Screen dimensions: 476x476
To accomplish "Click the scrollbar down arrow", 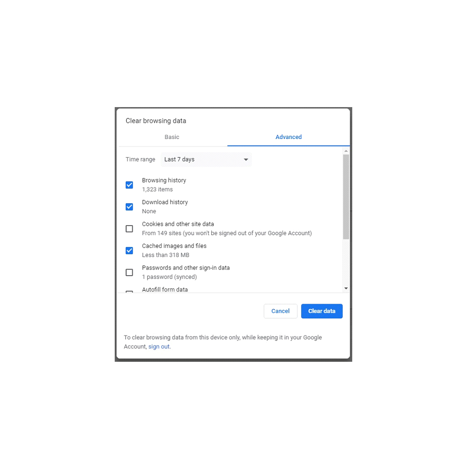I will (x=346, y=288).
